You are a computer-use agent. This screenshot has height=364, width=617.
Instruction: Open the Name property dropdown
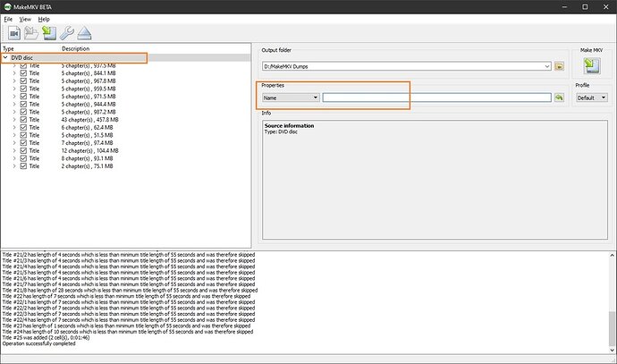tap(291, 97)
